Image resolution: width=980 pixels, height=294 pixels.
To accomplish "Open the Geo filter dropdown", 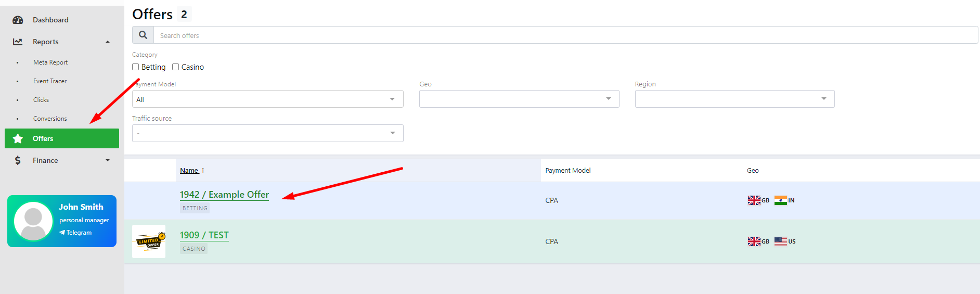I will pyautogui.click(x=519, y=99).
